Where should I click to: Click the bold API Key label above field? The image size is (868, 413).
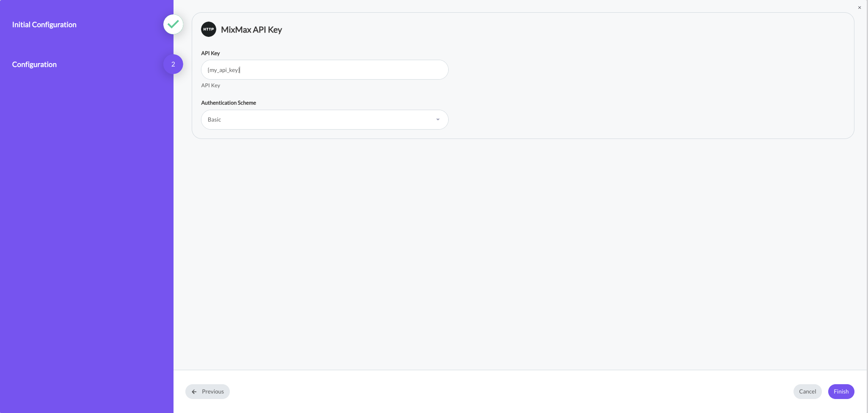point(210,53)
